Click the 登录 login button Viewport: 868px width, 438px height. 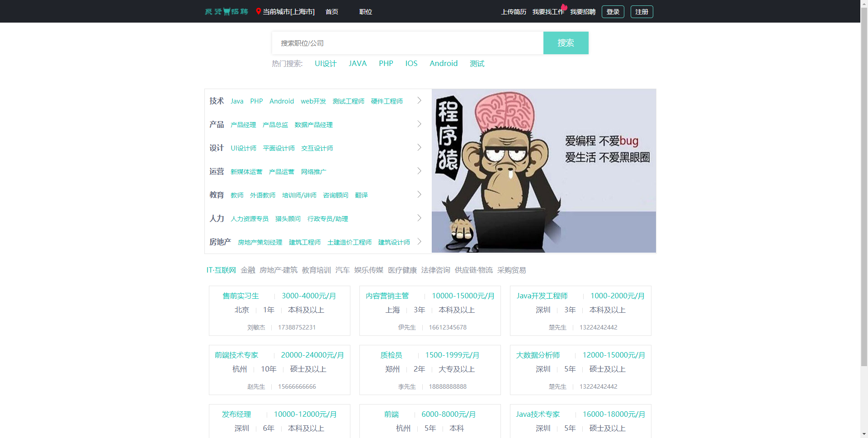point(613,12)
